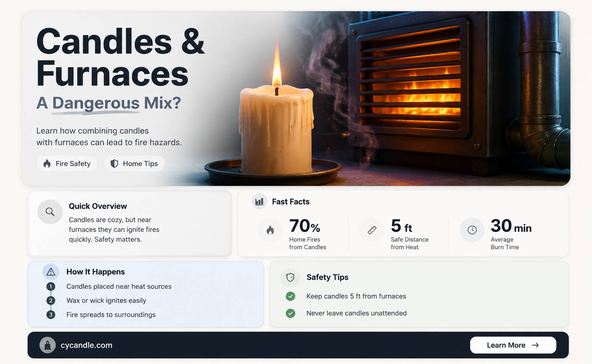Click step 2 circle in How It Happens
Screen dimensions: 592x364
(51, 300)
